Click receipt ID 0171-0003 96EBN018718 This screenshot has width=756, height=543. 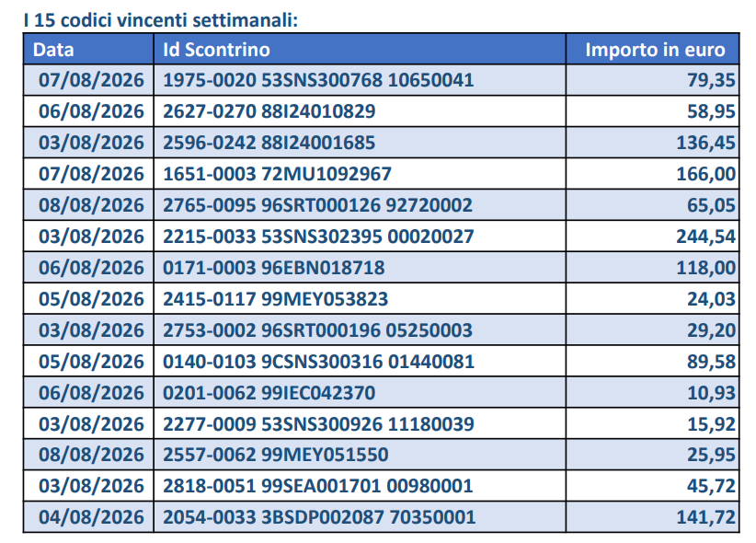(x=274, y=268)
